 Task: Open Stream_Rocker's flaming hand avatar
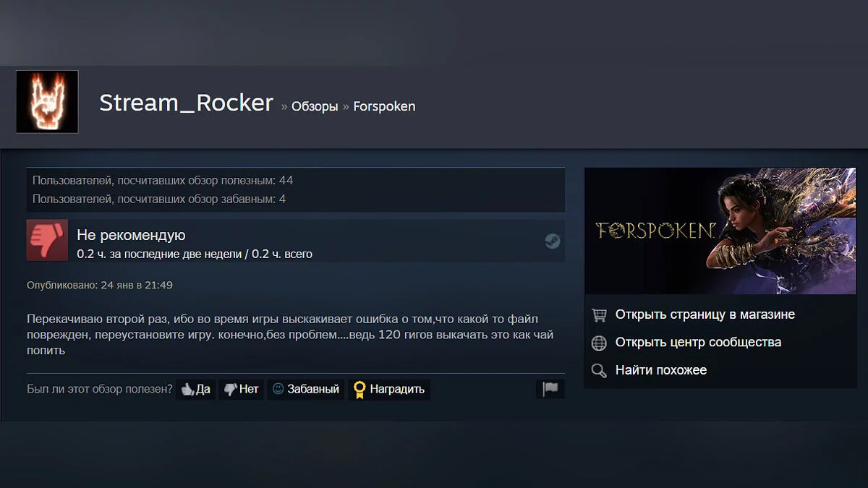(x=47, y=101)
